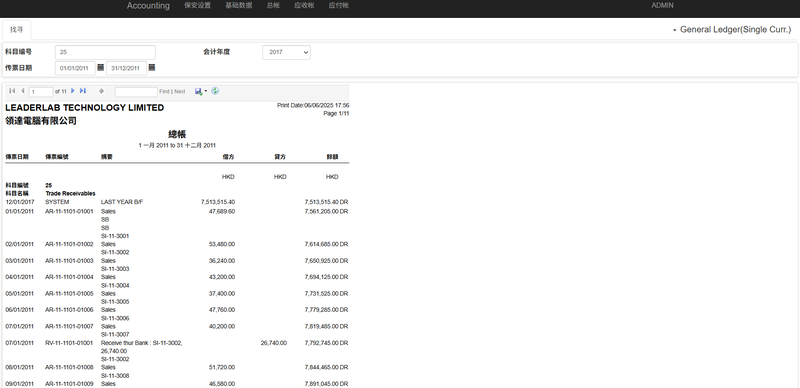Go to first report page
The width and height of the screenshot is (800, 388).
12,91
